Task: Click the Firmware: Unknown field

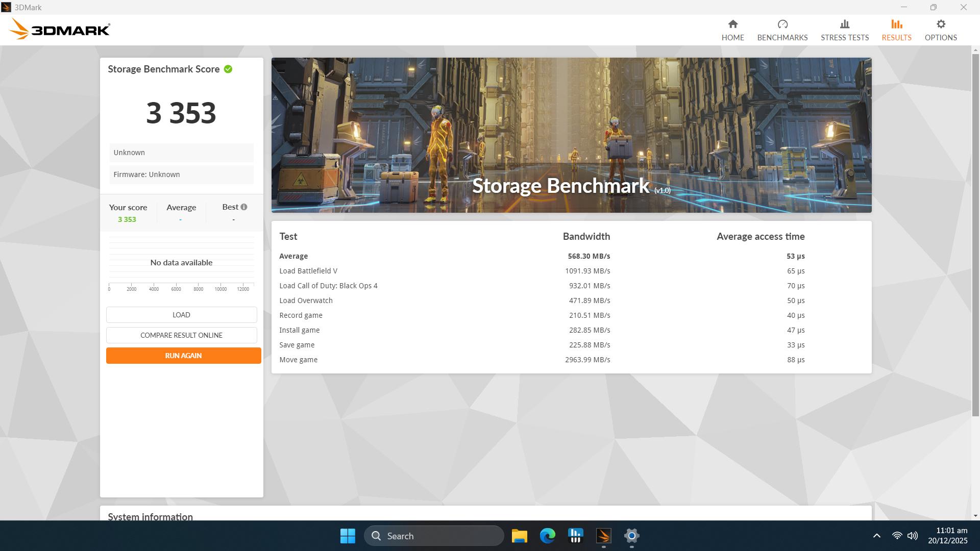Action: point(181,174)
